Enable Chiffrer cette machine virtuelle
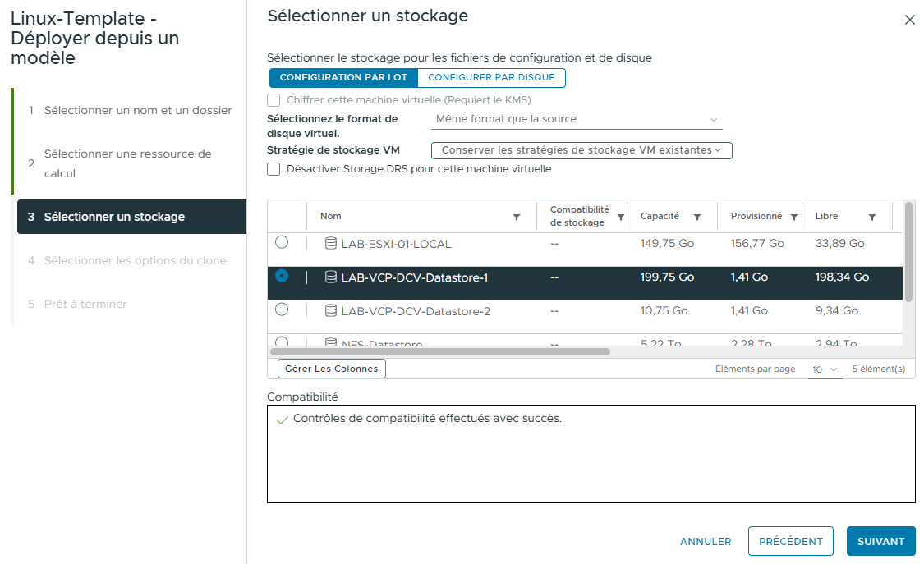 click(x=272, y=99)
